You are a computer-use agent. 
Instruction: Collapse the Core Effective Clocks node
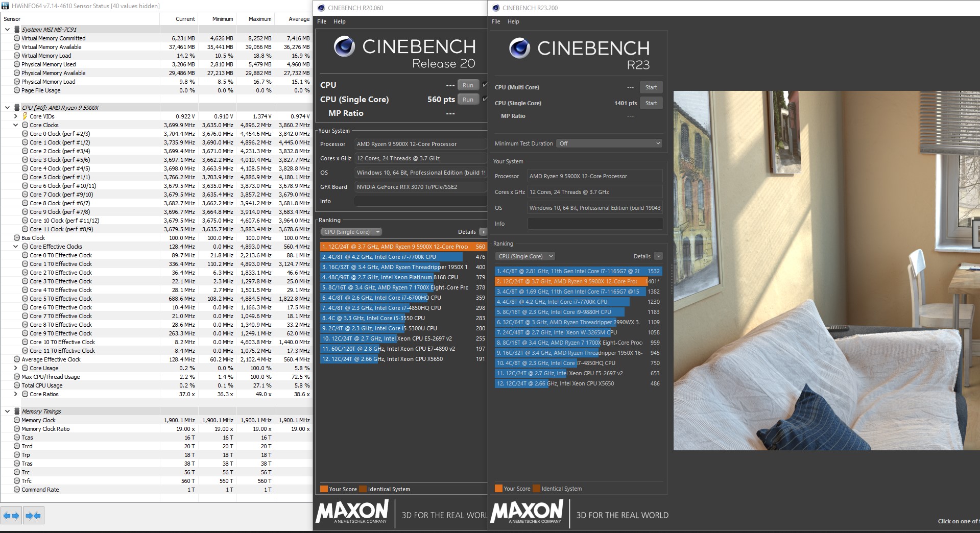pyautogui.click(x=16, y=247)
